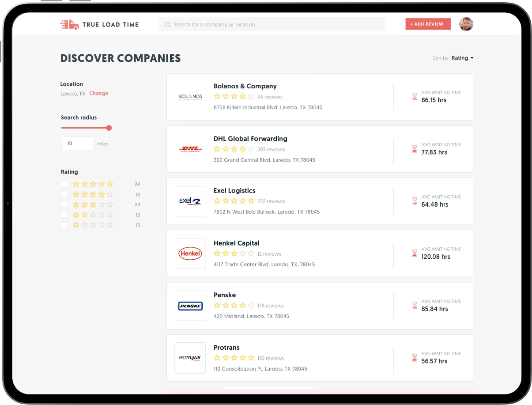Click the star rating of DHL Global Forwarding
Image resolution: width=532 pixels, height=405 pixels.
(x=234, y=149)
